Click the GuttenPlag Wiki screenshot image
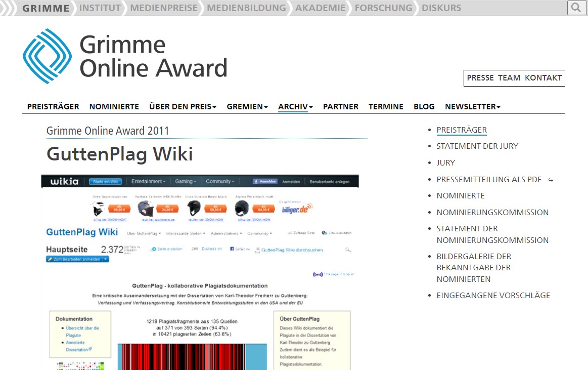This screenshot has width=588, height=370. tap(200, 272)
